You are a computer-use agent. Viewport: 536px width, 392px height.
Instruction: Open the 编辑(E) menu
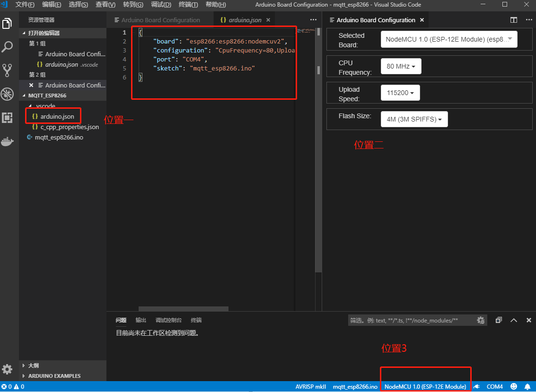pos(52,5)
